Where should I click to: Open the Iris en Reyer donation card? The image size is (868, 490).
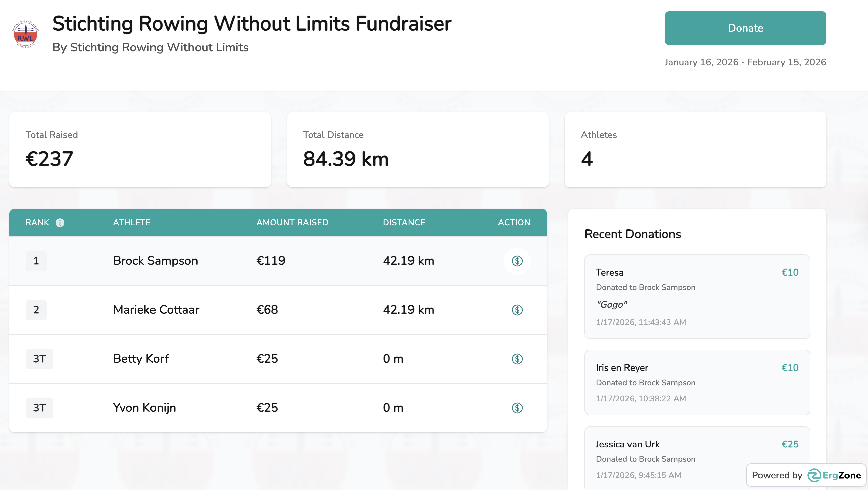click(x=697, y=382)
